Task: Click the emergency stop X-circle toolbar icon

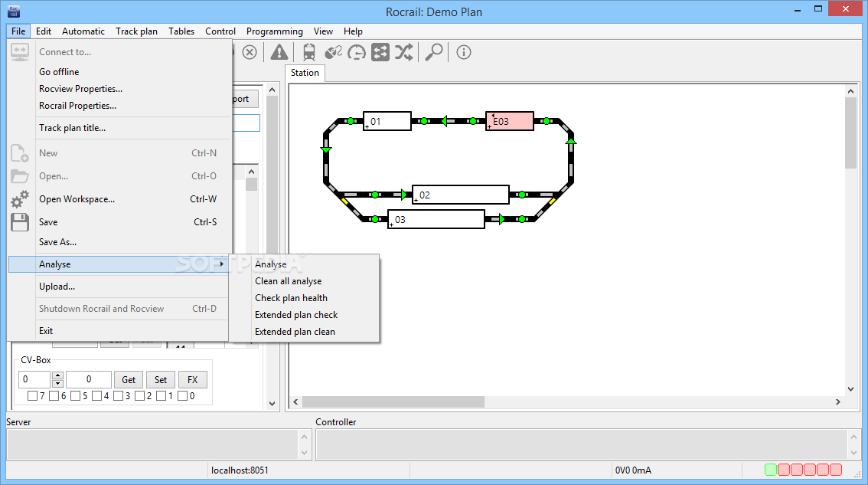Action: (x=250, y=53)
